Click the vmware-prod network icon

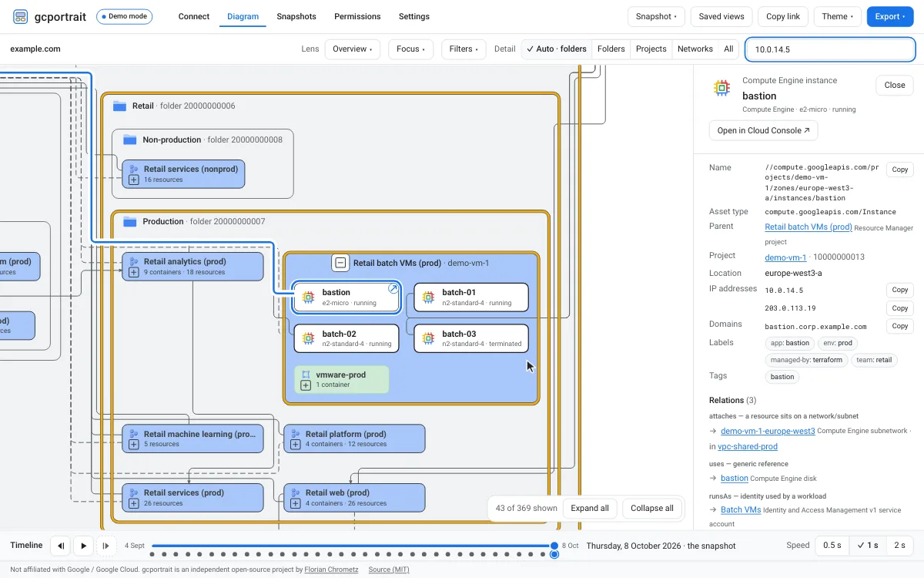pyautogui.click(x=306, y=375)
